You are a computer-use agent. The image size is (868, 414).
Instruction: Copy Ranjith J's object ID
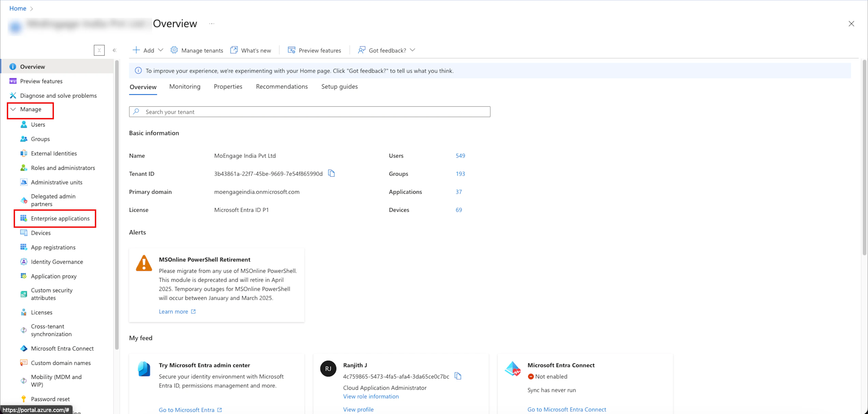click(x=458, y=376)
